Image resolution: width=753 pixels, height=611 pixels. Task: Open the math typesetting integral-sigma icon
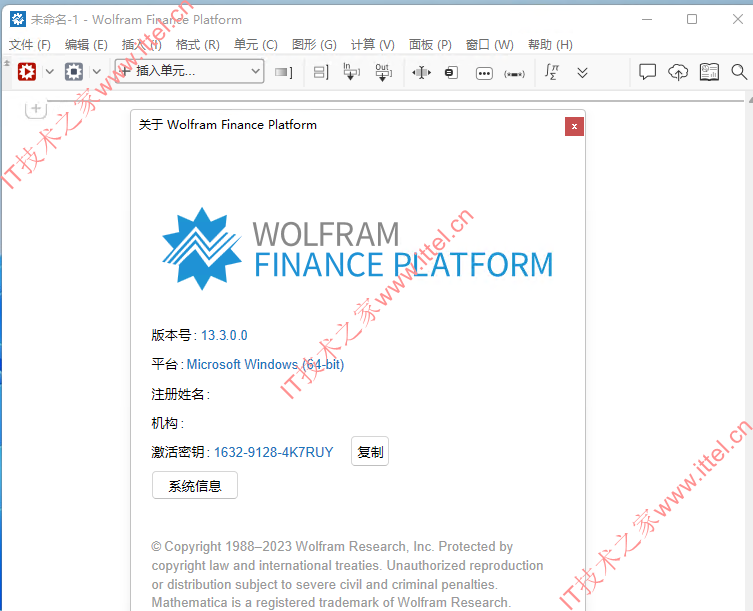click(x=551, y=72)
